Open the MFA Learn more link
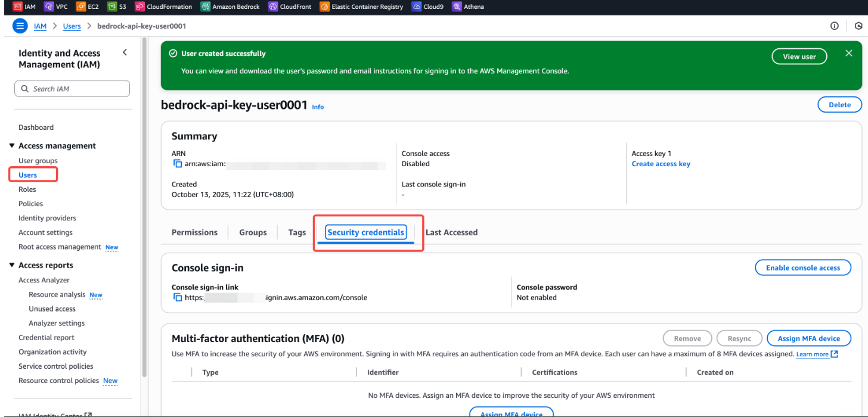 pyautogui.click(x=817, y=354)
